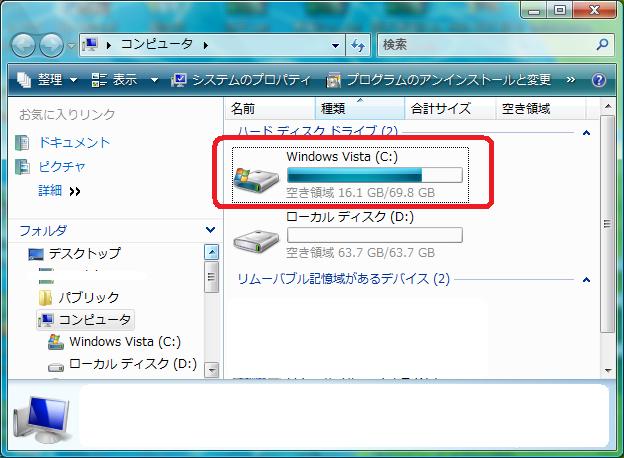
Task: Open システムのプロパティ
Action: [x=240, y=80]
